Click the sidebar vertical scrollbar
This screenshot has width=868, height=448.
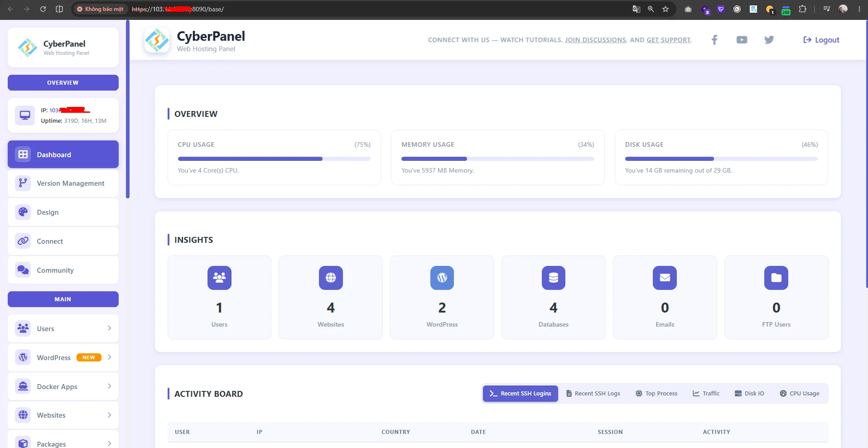(128, 109)
